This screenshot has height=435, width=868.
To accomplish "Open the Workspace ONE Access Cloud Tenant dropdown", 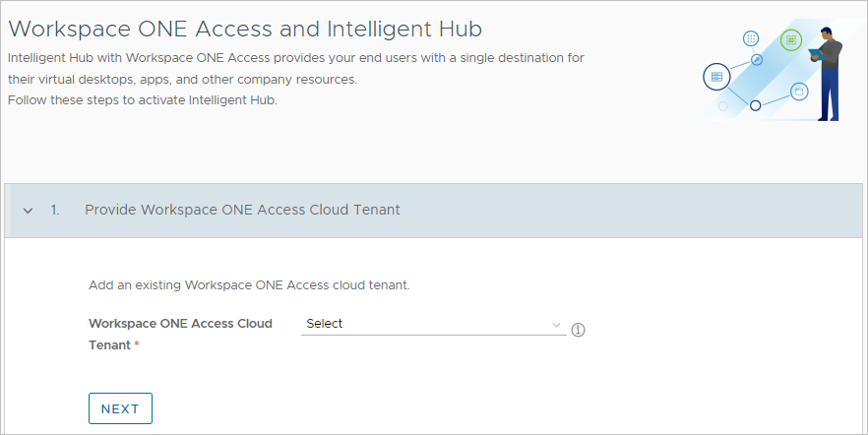I will tap(433, 324).
